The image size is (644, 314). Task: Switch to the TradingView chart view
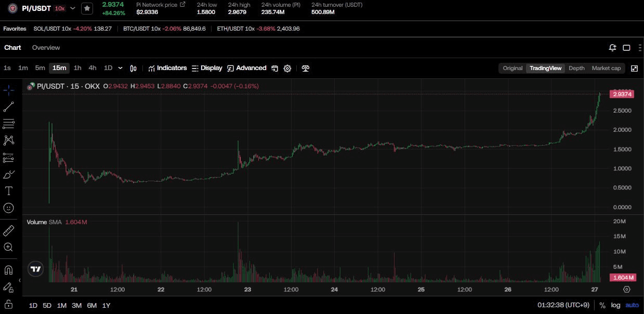[x=545, y=68]
